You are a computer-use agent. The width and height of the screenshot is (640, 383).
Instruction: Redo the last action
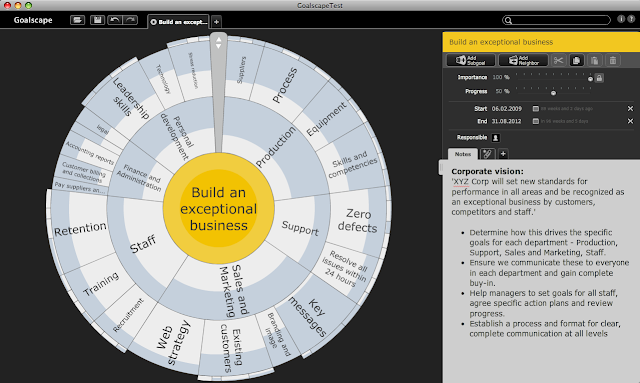[130, 20]
